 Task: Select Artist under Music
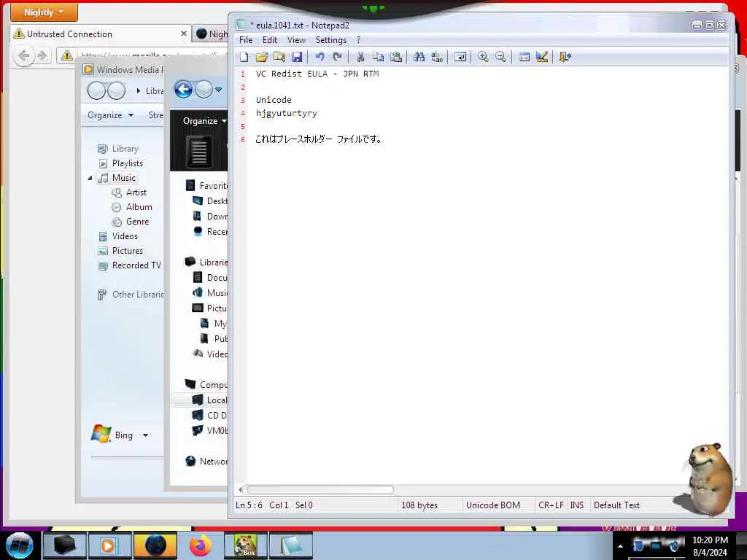(136, 192)
